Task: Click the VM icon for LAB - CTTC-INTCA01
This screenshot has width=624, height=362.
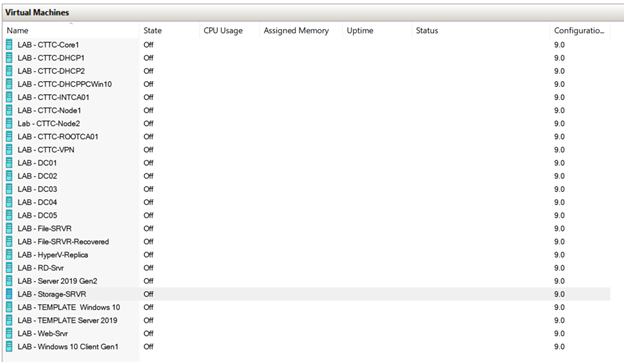Action: (9, 97)
